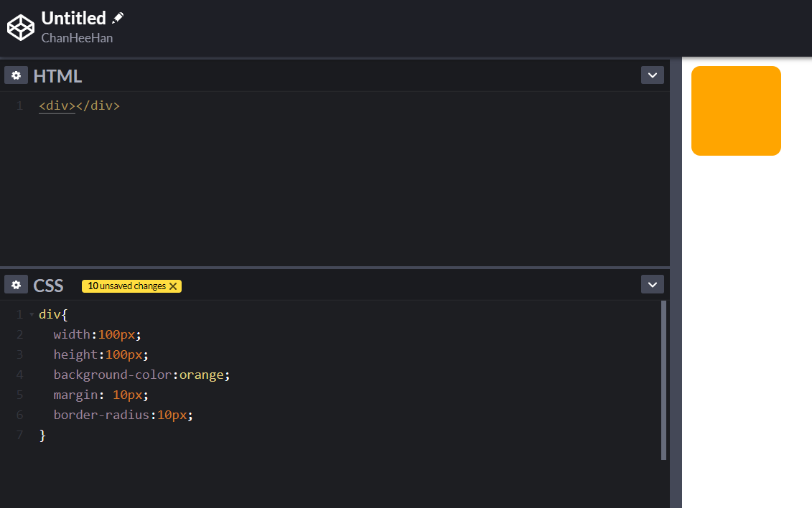Open CSS editor settings gear
The width and height of the screenshot is (812, 508).
pyautogui.click(x=16, y=285)
